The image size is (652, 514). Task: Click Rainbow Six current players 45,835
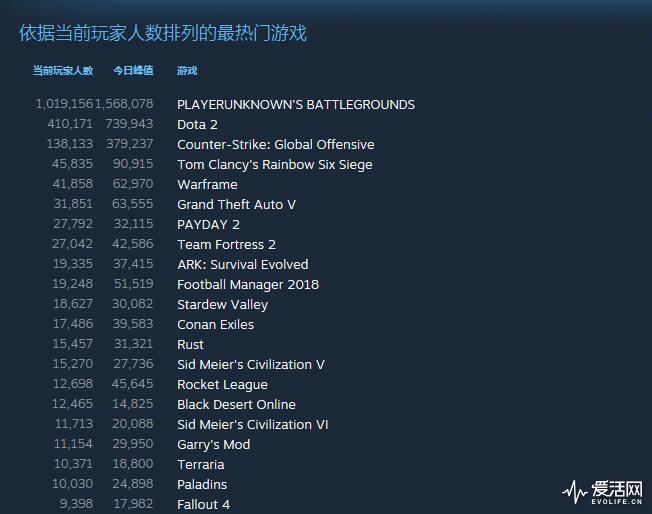tap(72, 163)
